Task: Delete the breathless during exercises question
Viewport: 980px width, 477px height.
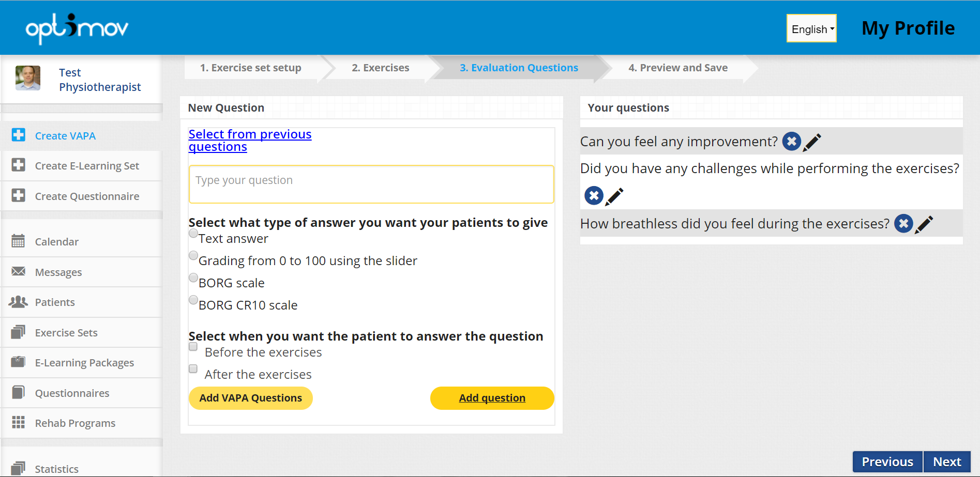Action: 903,224
